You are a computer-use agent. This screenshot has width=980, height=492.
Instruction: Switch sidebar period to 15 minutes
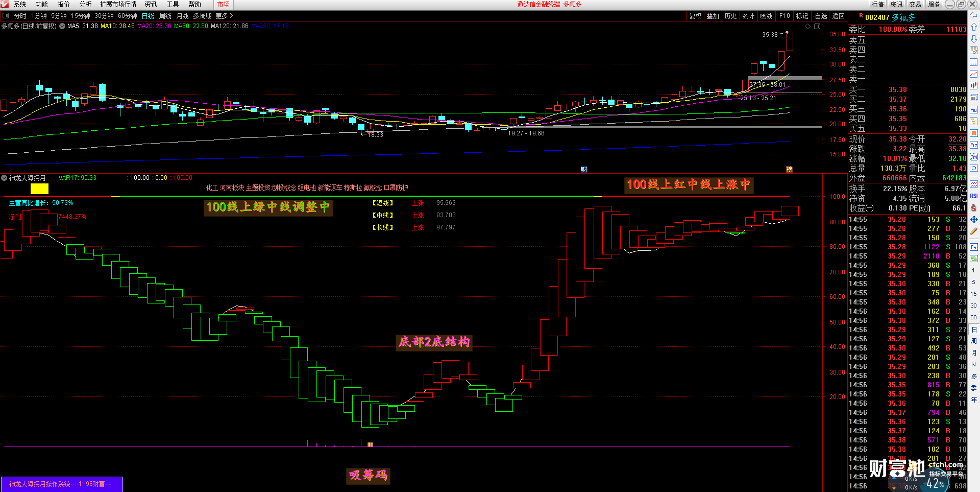[973, 294]
